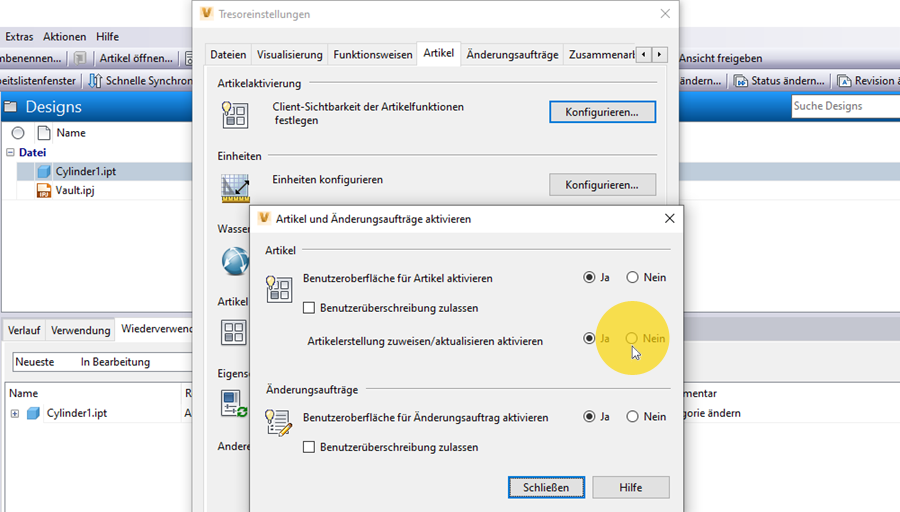Open the Funktionsweisen tab
Image resolution: width=900 pixels, height=512 pixels.
[373, 55]
